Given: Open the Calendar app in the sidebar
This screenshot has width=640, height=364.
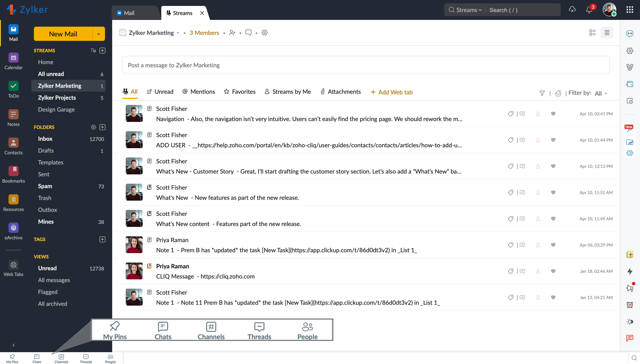Looking at the screenshot, I should 14,61.
